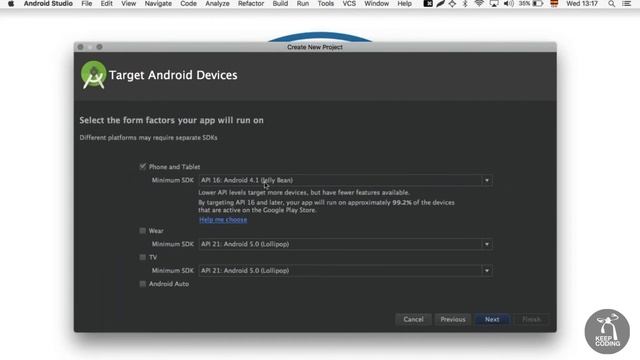Click the Android Studio logo in dialog
The height and width of the screenshot is (360, 640).
tap(93, 75)
